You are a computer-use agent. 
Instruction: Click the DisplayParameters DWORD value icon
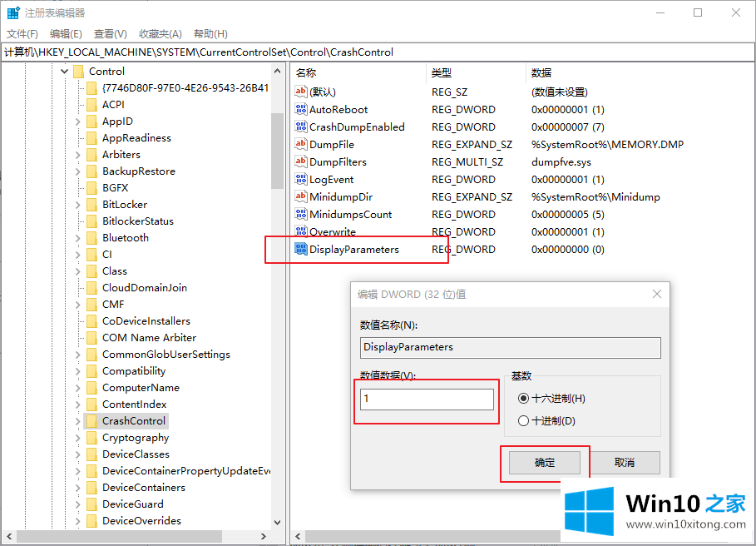(x=301, y=249)
